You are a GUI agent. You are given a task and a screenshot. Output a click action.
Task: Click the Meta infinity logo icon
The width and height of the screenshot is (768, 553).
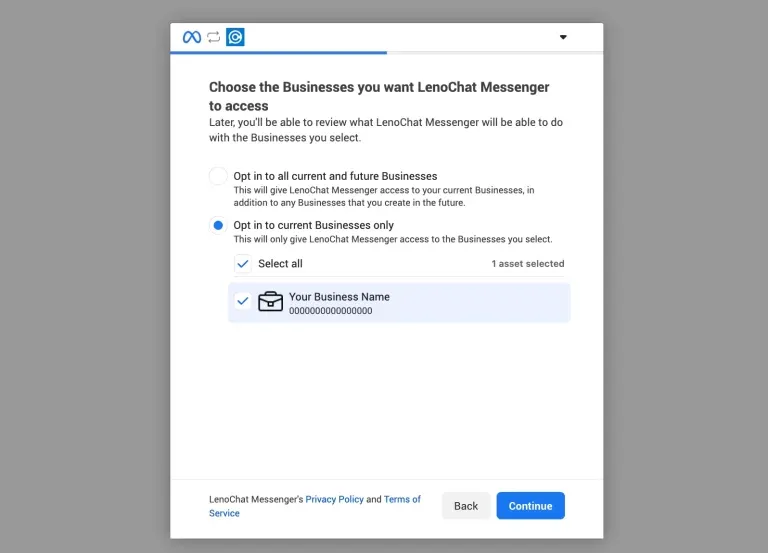(192, 37)
